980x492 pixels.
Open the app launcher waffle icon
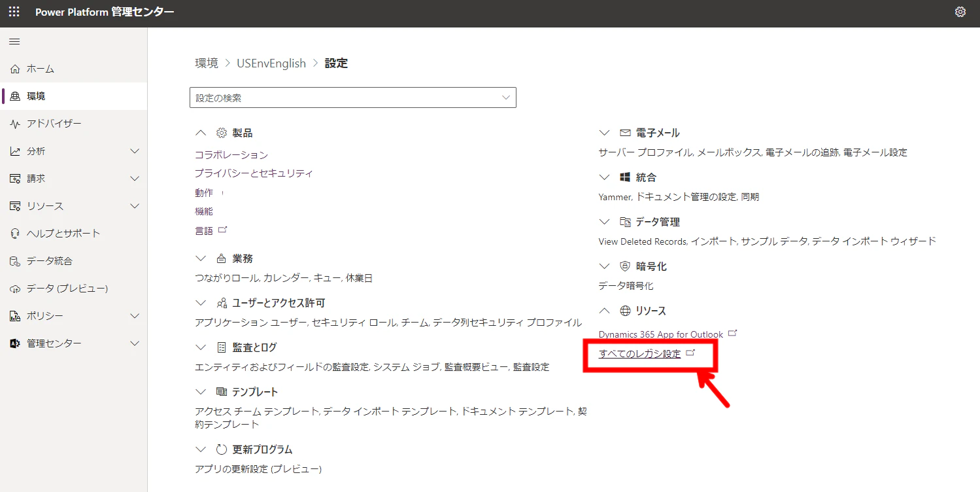click(14, 12)
